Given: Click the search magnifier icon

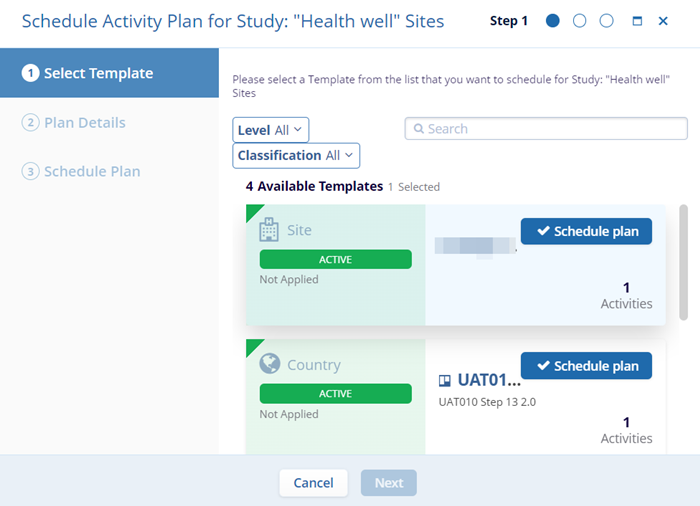Looking at the screenshot, I should pos(417,129).
